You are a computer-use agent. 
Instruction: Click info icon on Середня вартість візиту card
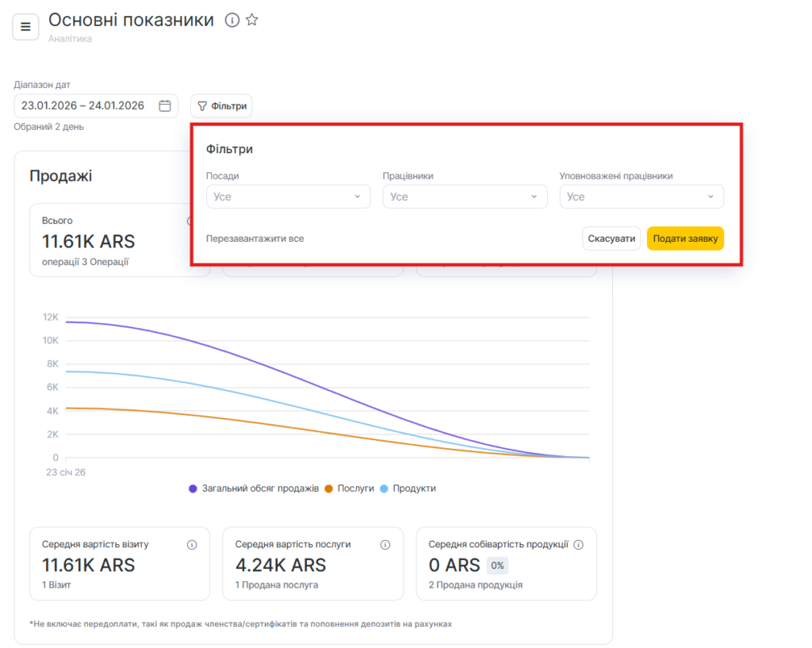coord(192,545)
